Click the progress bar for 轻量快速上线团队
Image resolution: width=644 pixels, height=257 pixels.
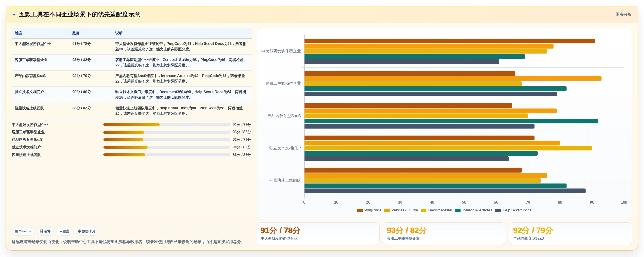167,155
